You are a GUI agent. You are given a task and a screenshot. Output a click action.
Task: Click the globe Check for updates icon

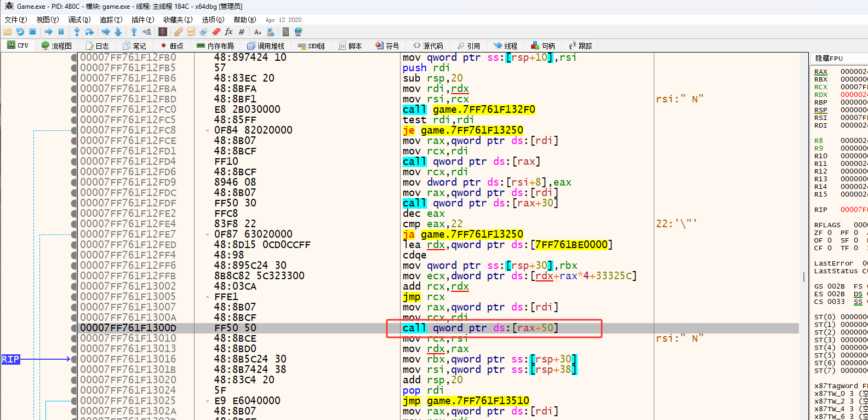(x=298, y=32)
